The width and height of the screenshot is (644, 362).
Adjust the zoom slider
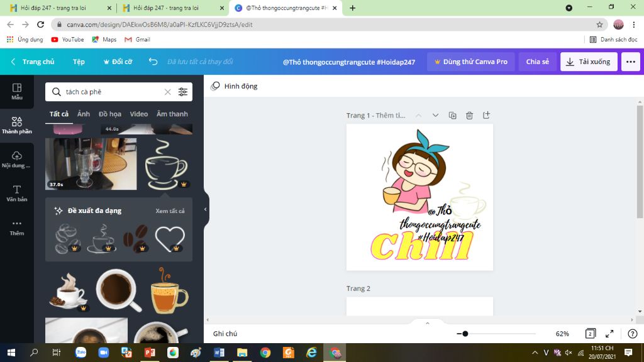pos(465,334)
